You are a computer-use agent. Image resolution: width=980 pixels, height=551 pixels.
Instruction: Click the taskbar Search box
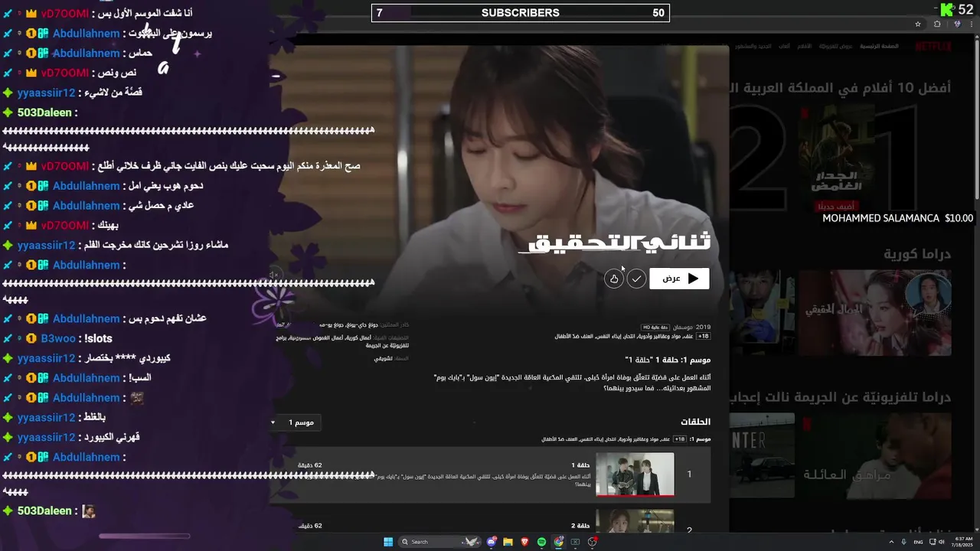[439, 542]
